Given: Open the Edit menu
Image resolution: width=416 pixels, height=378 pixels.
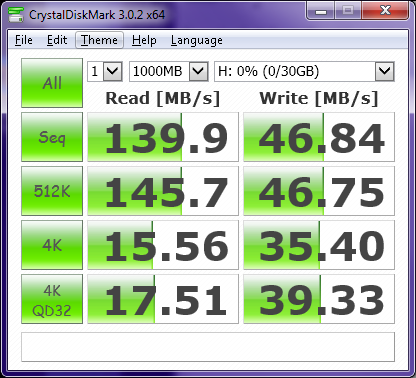Looking at the screenshot, I should (57, 40).
